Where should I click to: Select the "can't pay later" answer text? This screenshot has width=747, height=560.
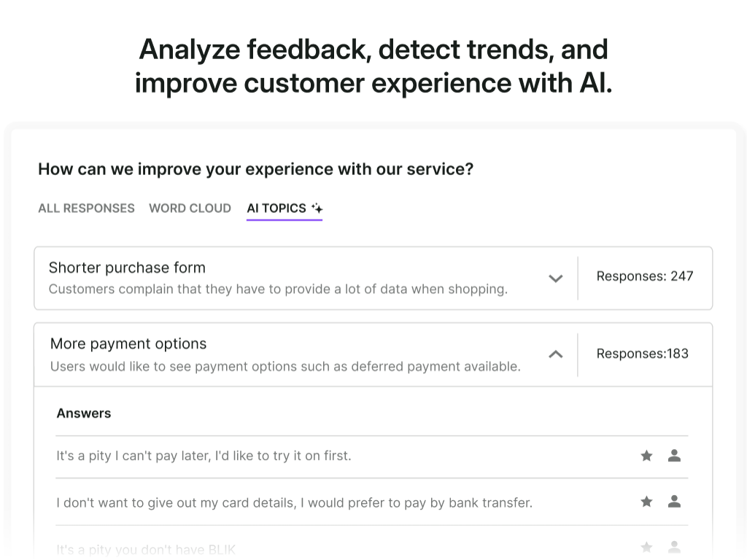coord(204,456)
